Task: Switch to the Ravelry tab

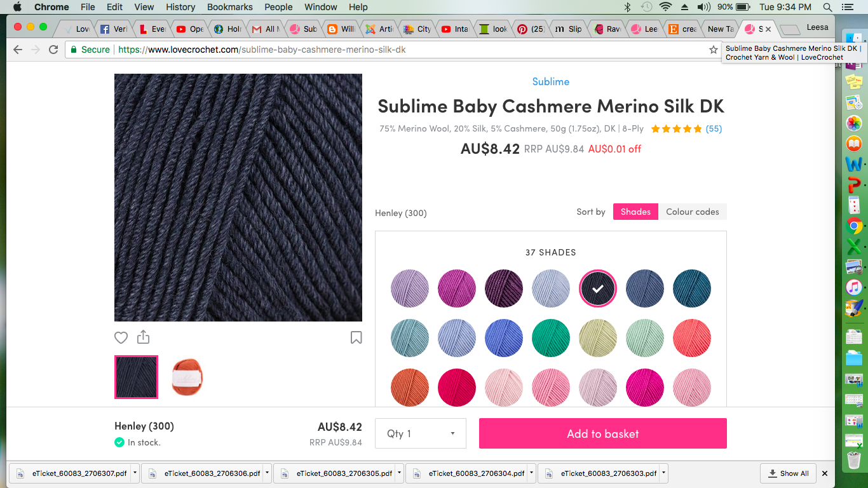Action: pyautogui.click(x=607, y=29)
